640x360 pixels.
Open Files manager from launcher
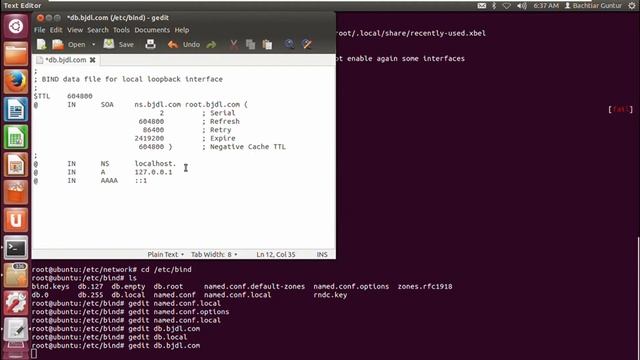[16, 54]
